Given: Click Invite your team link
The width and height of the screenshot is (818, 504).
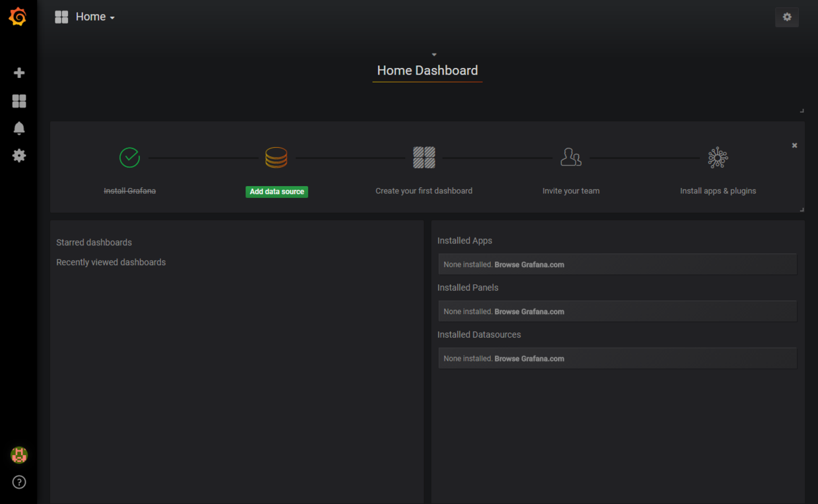Looking at the screenshot, I should click(x=571, y=191).
